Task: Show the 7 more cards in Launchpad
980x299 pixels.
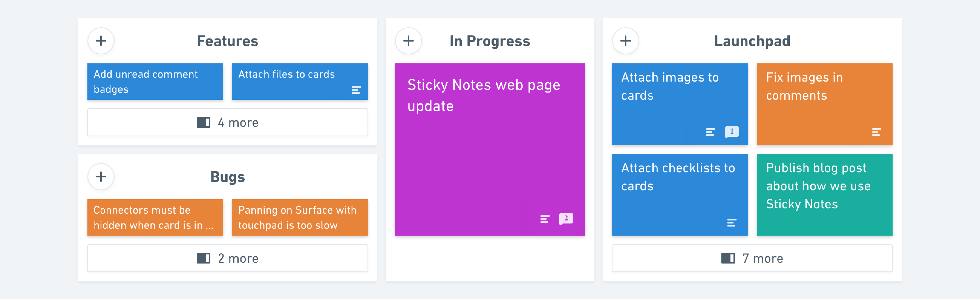Action: pos(752,258)
